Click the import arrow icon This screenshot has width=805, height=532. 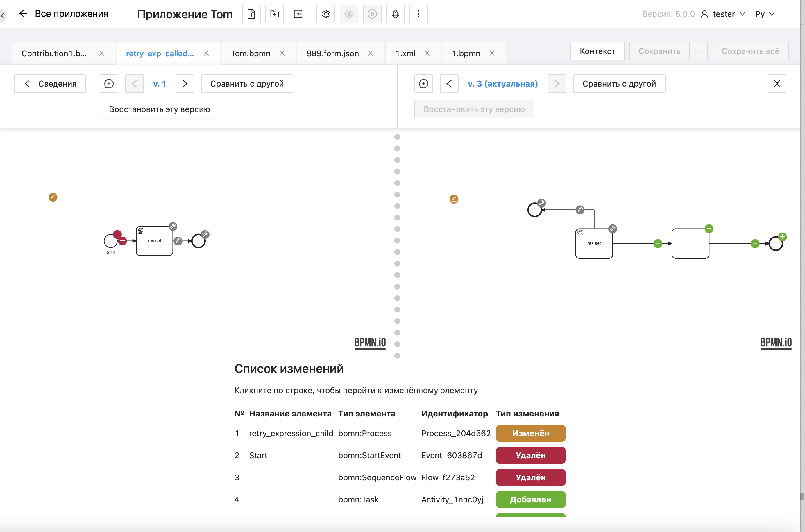[298, 14]
